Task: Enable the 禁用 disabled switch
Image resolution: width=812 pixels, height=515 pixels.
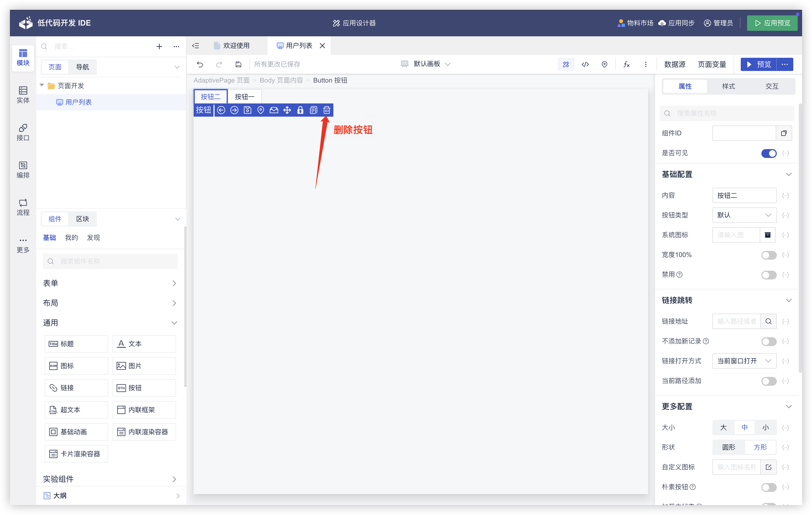Action: tap(769, 275)
